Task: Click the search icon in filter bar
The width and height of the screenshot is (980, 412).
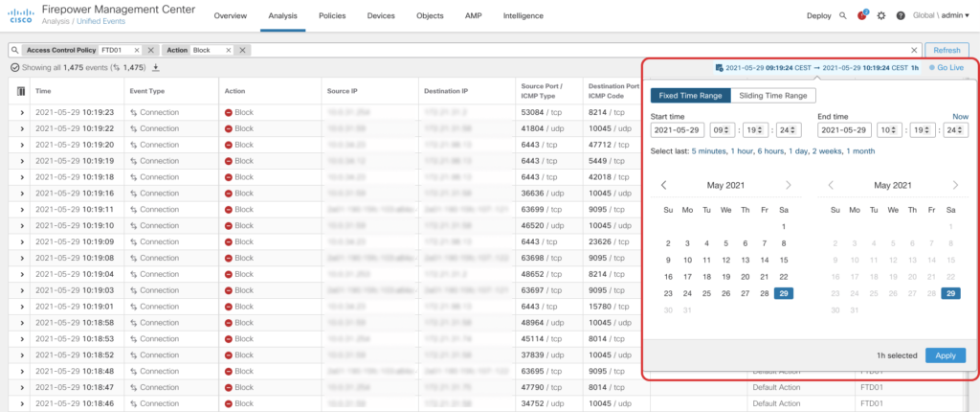Action: [x=15, y=50]
